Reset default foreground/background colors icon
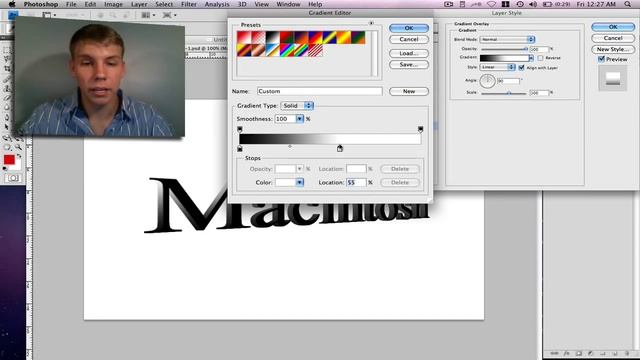The height and width of the screenshot is (360, 640). [5, 168]
